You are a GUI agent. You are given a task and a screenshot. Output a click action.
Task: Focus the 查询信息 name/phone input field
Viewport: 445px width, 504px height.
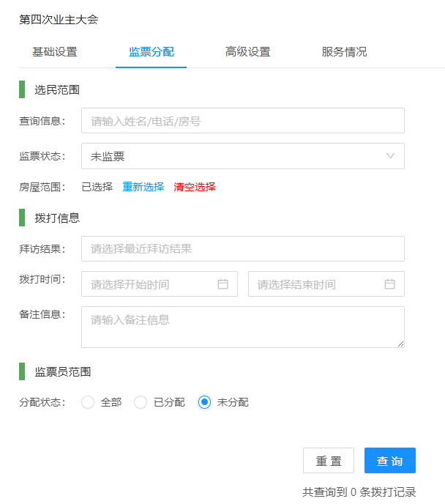click(x=242, y=121)
